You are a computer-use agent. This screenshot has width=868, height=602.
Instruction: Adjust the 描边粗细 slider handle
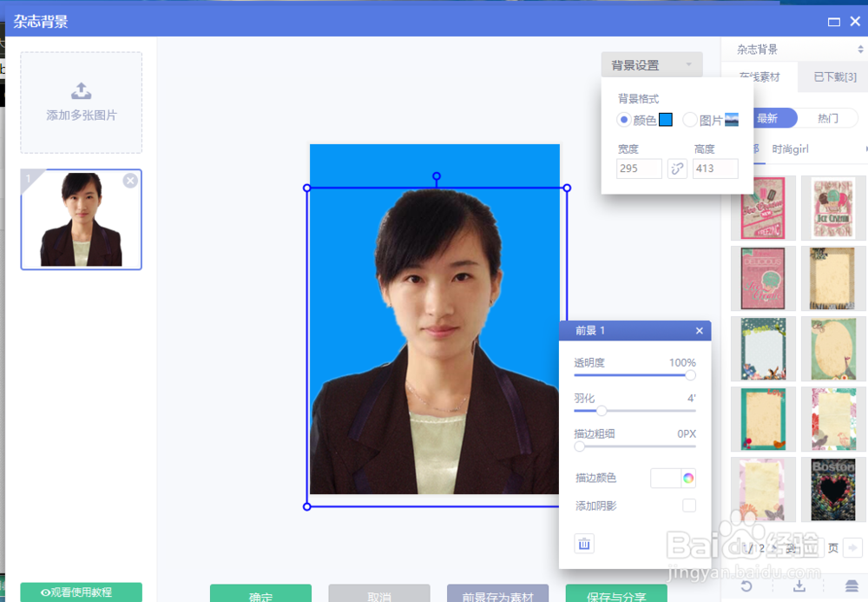tap(580, 447)
